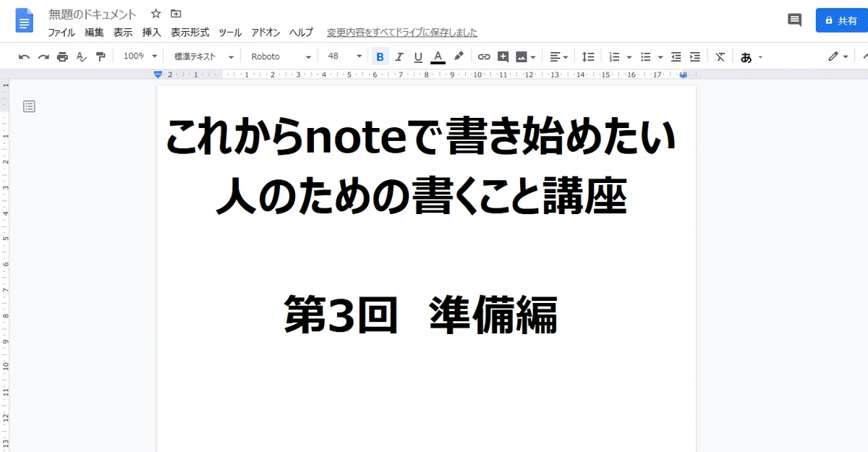Image resolution: width=868 pixels, height=452 pixels.
Task: Expand bulleted list style options
Action: pyautogui.click(x=660, y=56)
